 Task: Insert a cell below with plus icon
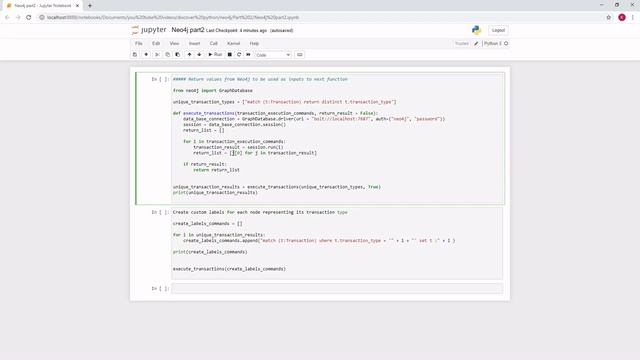146,55
